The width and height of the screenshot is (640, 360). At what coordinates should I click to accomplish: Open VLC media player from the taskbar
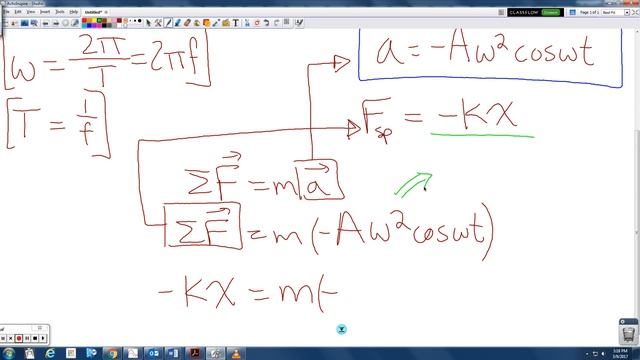[x=236, y=353]
